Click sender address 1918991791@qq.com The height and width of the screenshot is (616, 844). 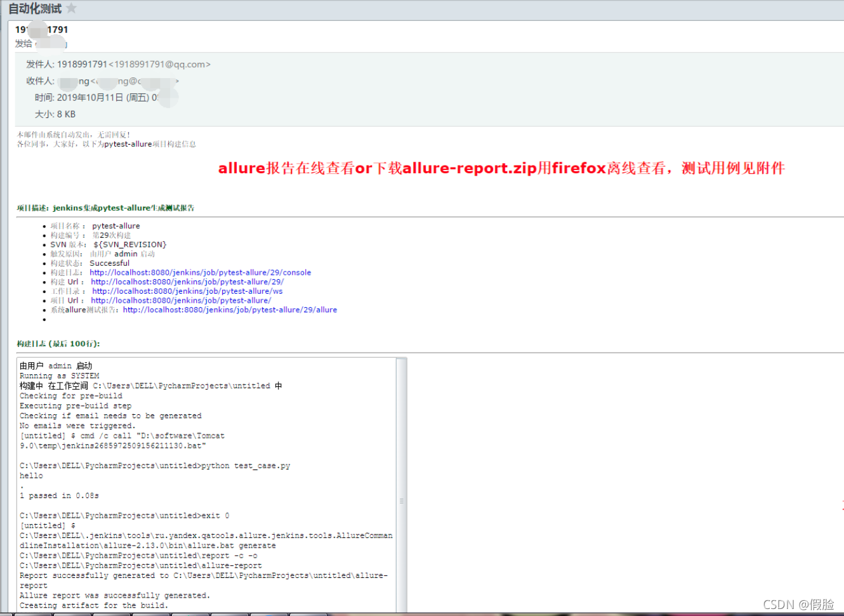point(159,64)
